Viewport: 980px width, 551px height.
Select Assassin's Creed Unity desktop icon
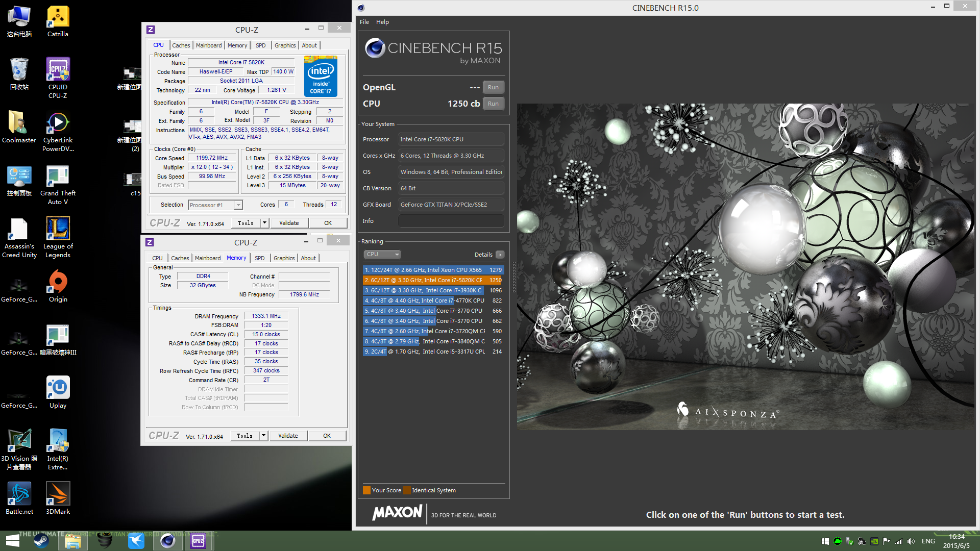(x=19, y=238)
